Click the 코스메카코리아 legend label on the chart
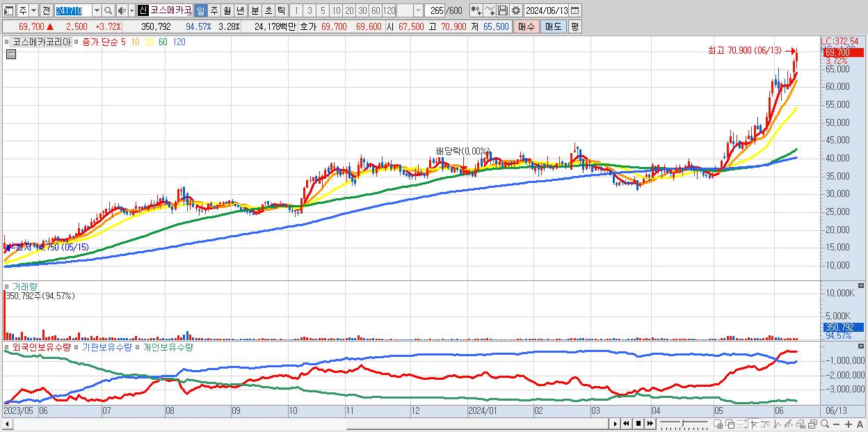 point(42,42)
